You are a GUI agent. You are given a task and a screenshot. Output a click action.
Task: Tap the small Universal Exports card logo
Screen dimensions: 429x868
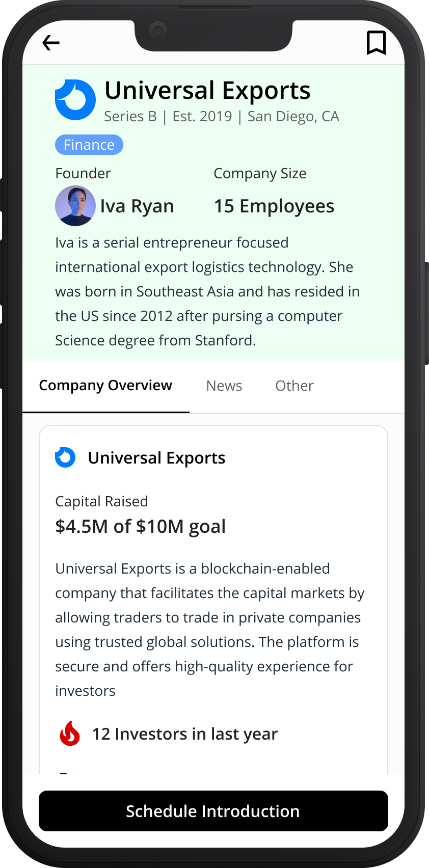pyautogui.click(x=65, y=457)
